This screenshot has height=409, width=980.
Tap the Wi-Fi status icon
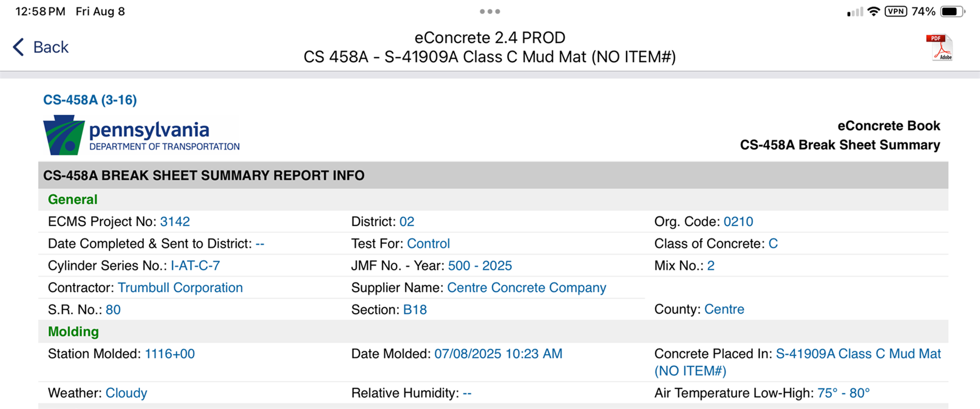pyautogui.click(x=873, y=11)
